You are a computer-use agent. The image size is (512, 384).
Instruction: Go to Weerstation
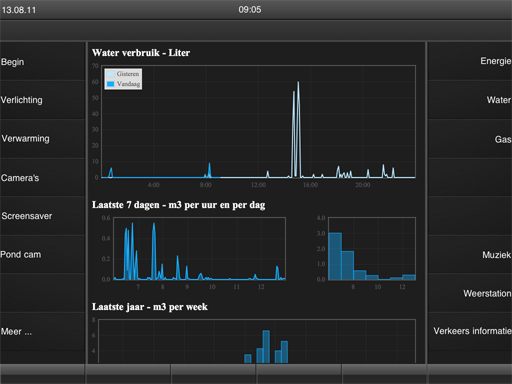(470, 293)
